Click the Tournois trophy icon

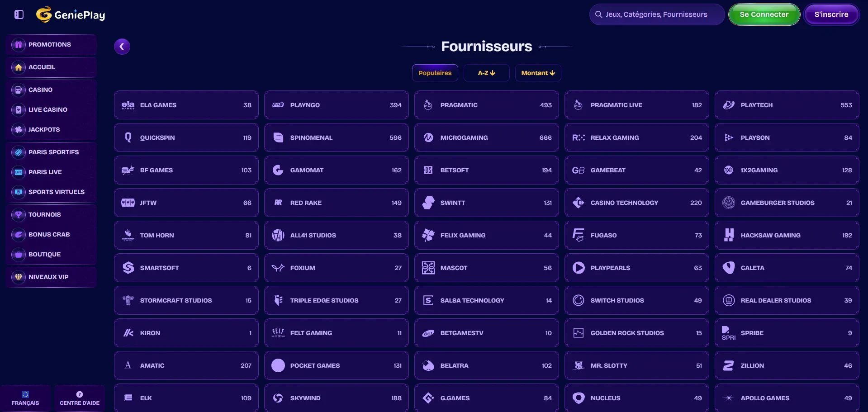[19, 214]
